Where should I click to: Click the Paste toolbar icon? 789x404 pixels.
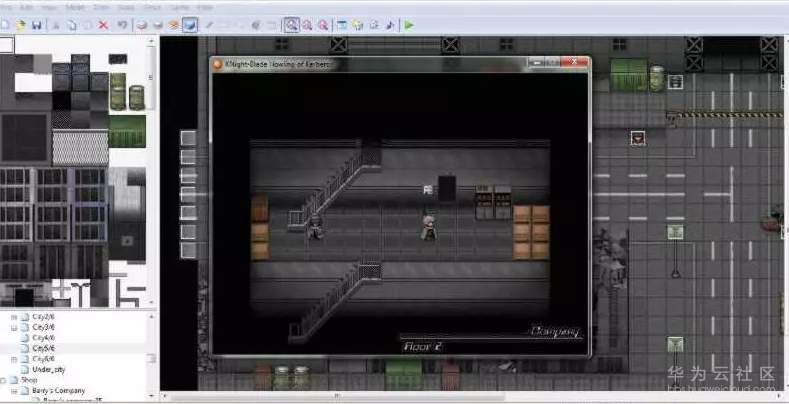[88, 25]
